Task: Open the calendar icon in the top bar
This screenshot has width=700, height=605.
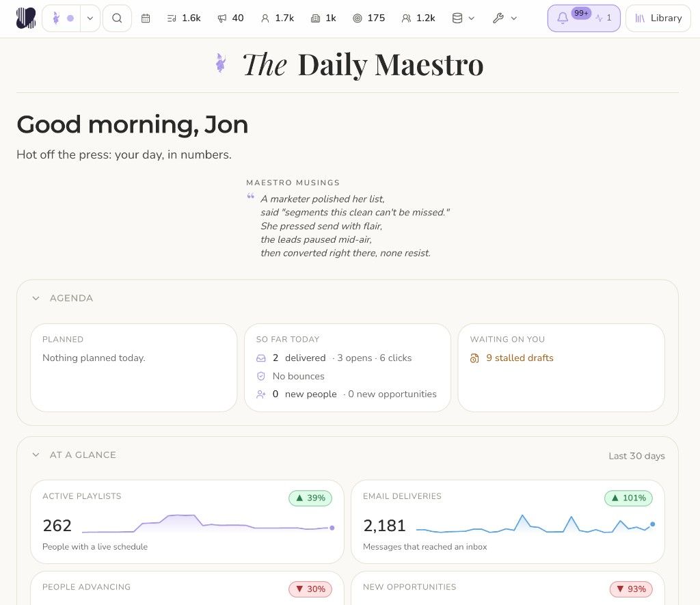Action: point(146,18)
